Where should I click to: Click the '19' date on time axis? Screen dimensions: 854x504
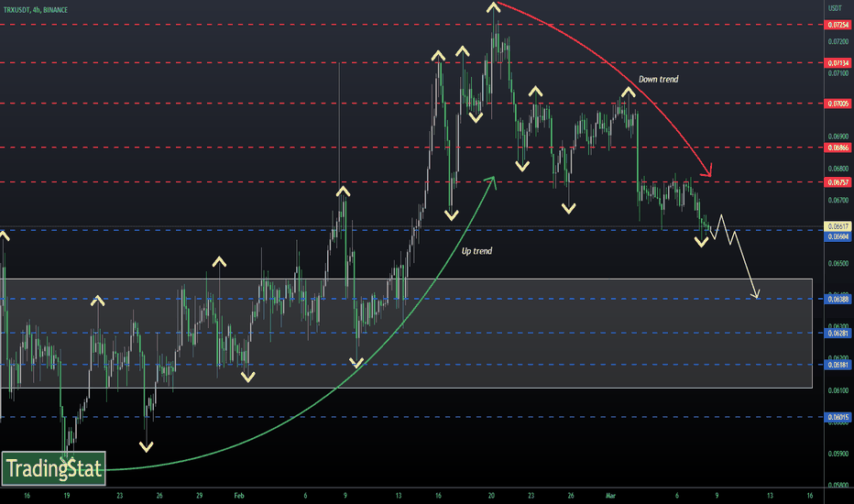tap(67, 495)
